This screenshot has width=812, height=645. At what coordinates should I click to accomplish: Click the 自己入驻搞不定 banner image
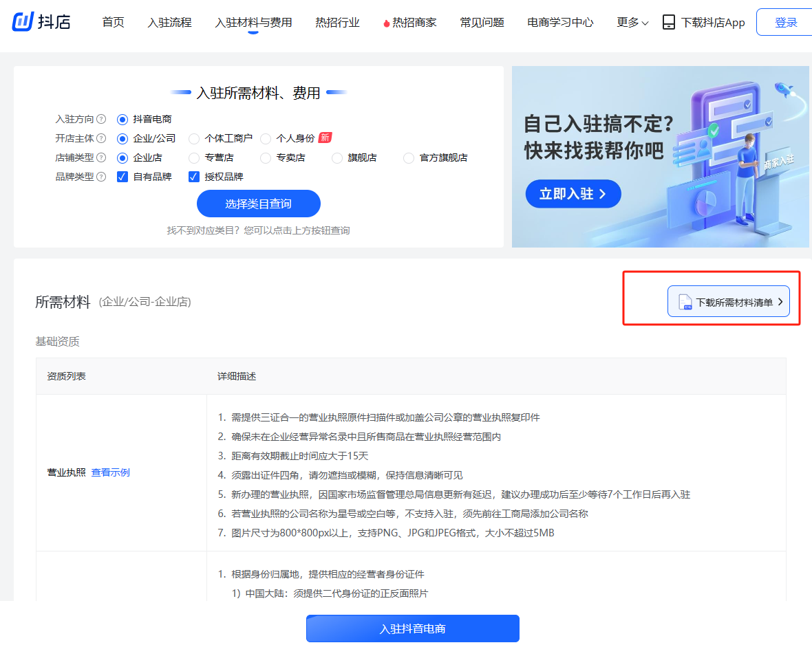pos(661,156)
